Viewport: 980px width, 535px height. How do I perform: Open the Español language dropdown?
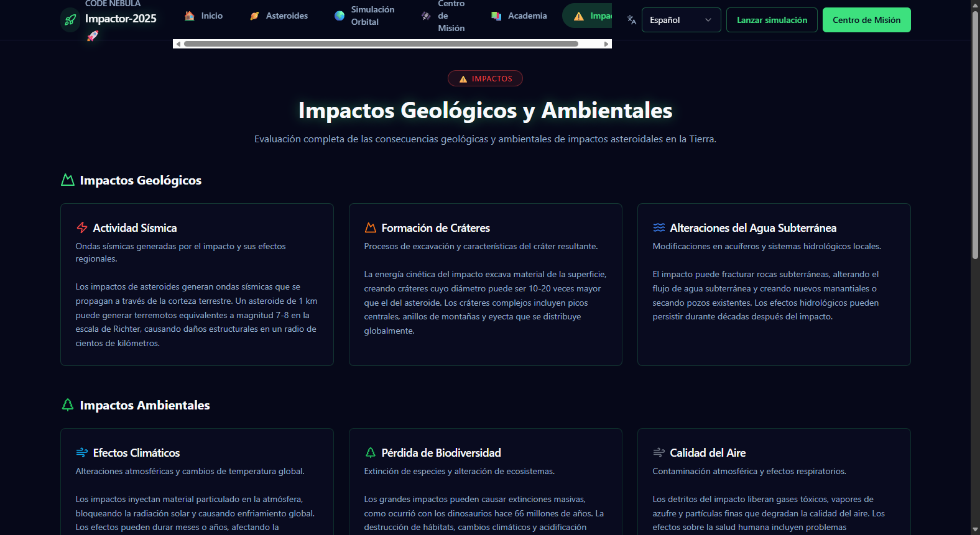(x=682, y=20)
